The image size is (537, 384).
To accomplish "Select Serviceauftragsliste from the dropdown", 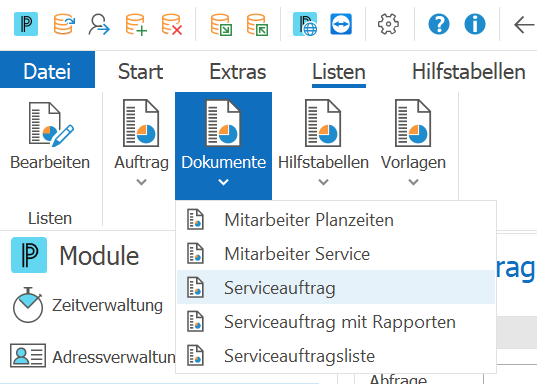I will click(336, 356).
